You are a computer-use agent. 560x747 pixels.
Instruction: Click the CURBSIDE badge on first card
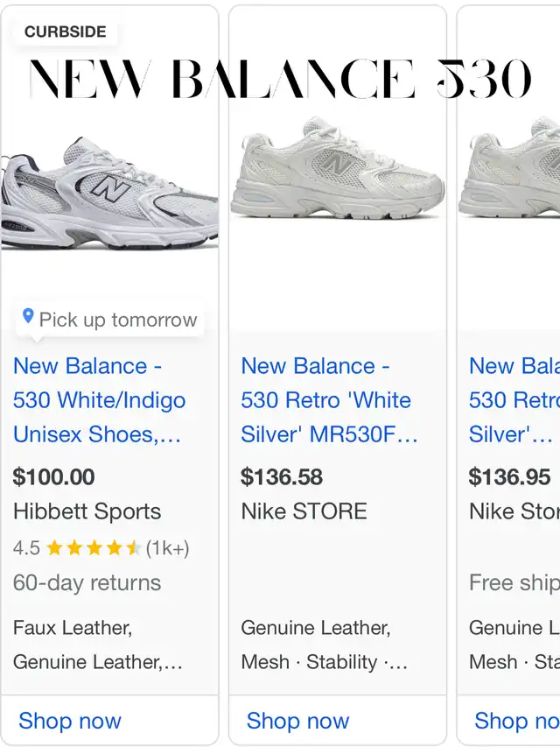click(65, 32)
